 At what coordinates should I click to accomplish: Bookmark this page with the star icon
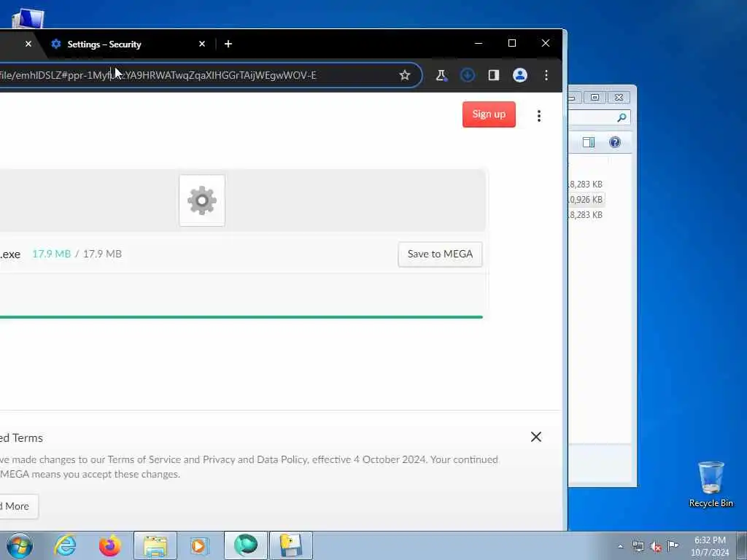click(404, 75)
